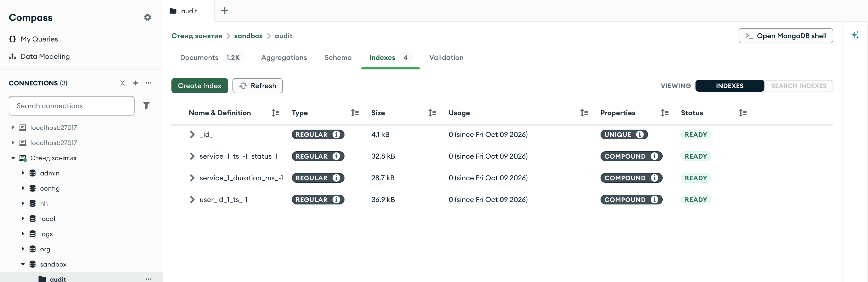Focus the Search connections field
Screen dimensions: 868x282
[x=71, y=106]
